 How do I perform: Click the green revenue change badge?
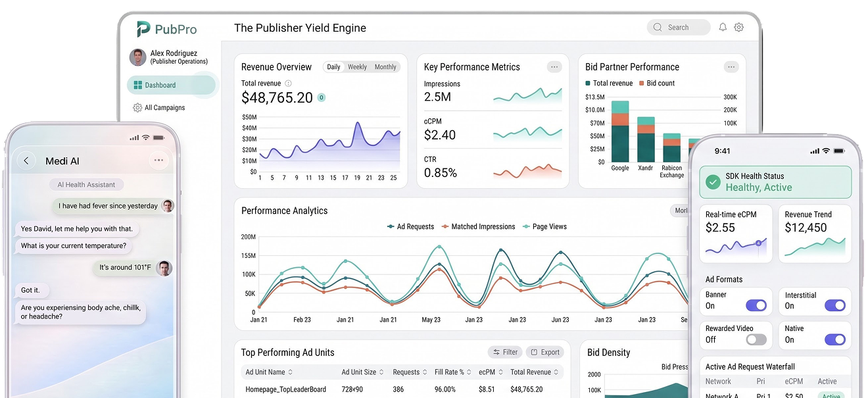coord(321,97)
